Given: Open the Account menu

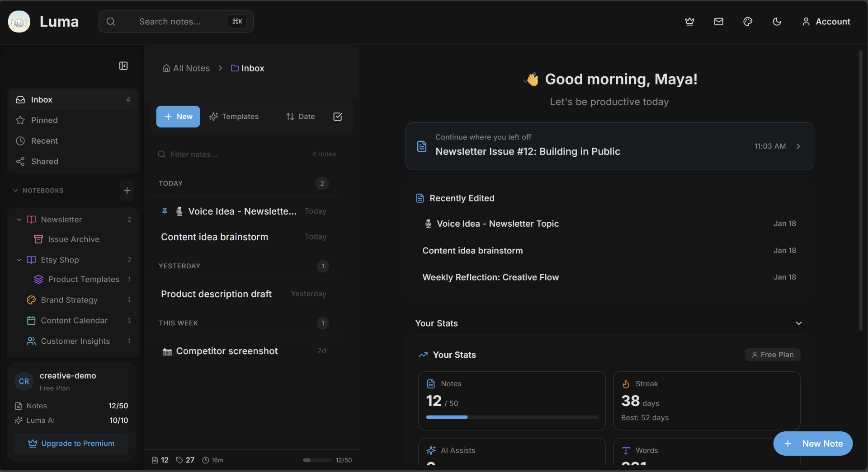Looking at the screenshot, I should click(x=826, y=22).
